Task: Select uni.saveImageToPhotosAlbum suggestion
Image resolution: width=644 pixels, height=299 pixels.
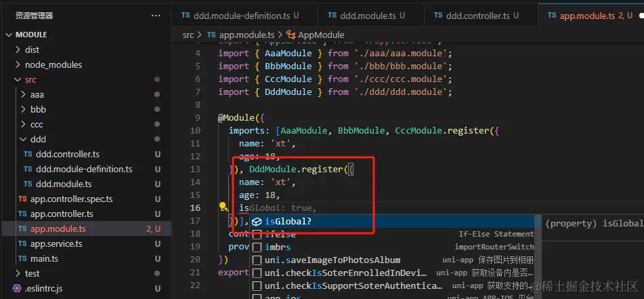Action: [392, 260]
